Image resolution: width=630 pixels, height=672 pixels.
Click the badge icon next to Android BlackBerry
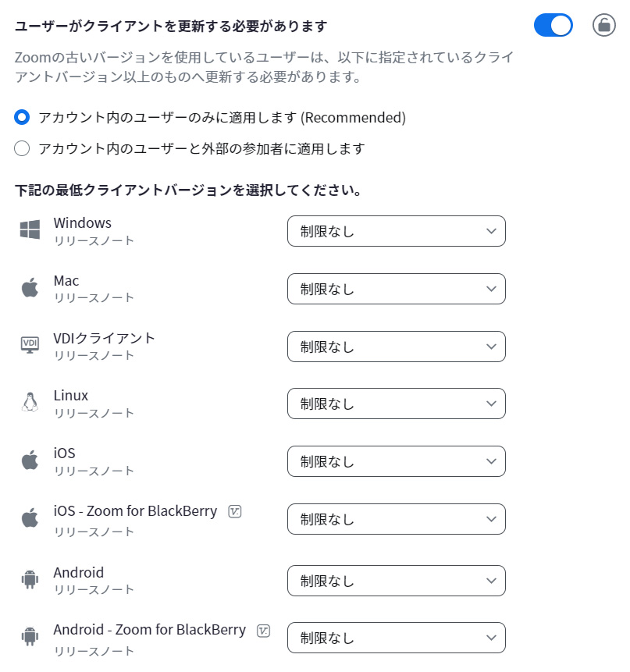264,630
